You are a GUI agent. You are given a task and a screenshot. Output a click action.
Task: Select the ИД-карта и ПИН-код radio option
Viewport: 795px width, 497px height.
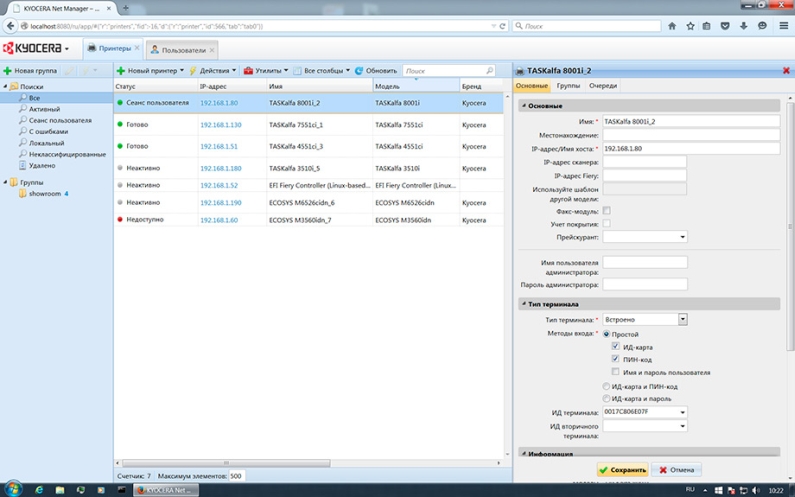coord(606,386)
